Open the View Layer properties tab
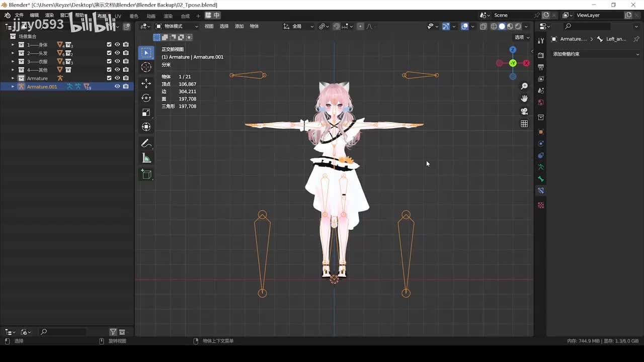Image resolution: width=644 pixels, height=362 pixels. [541, 79]
